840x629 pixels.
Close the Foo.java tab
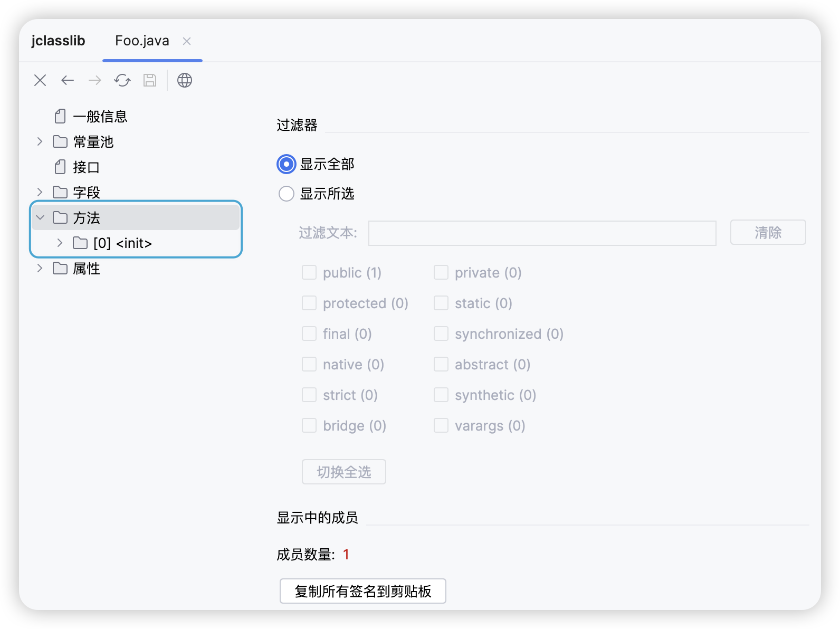coord(187,41)
